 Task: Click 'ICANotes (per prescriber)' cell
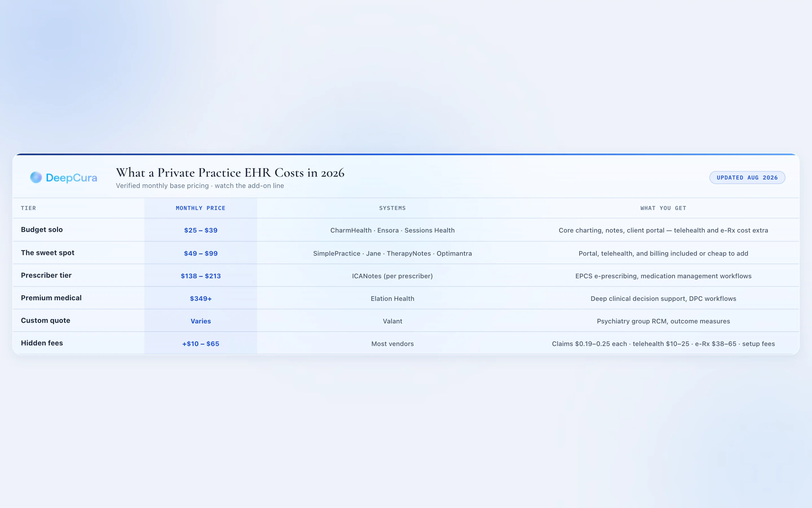click(x=392, y=276)
